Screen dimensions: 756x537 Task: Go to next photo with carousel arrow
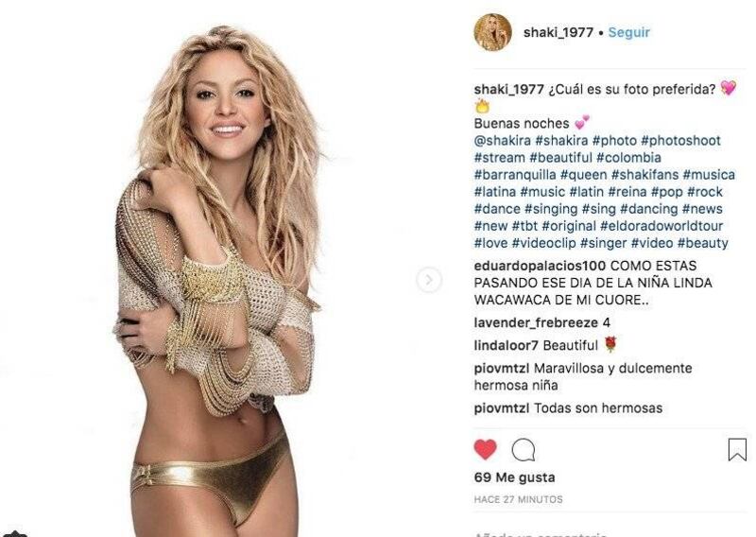429,279
